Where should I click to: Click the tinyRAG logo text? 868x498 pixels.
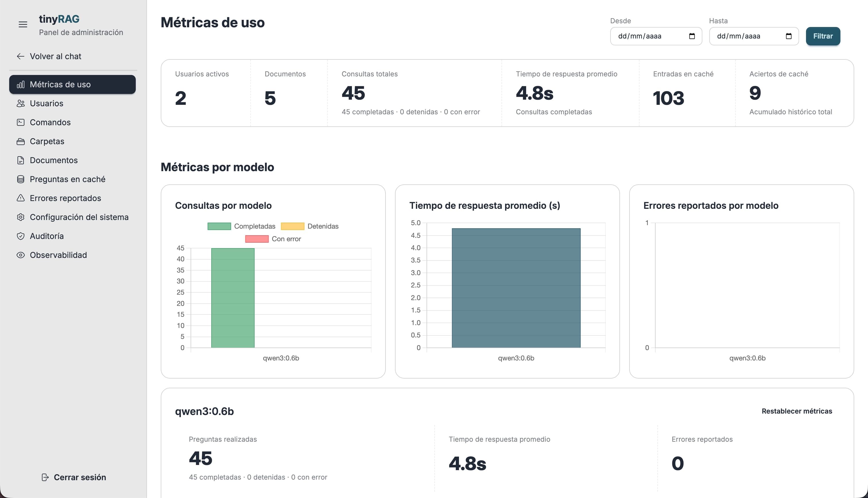click(x=59, y=19)
